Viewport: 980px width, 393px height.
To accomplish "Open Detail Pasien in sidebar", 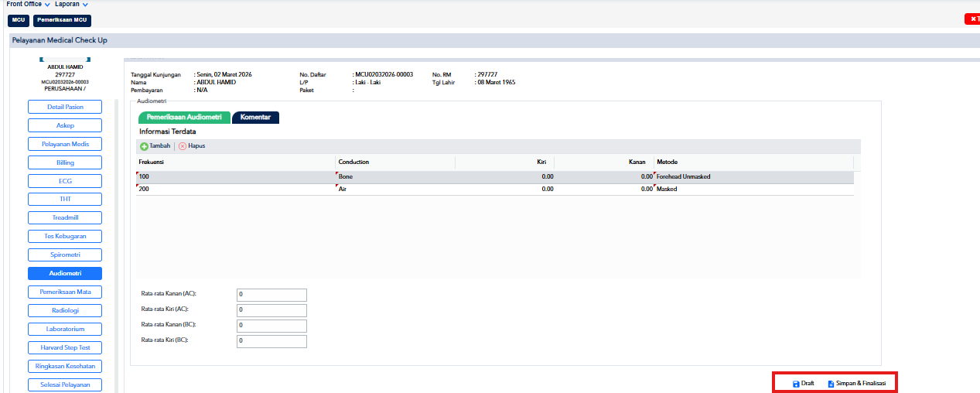I will (x=65, y=107).
